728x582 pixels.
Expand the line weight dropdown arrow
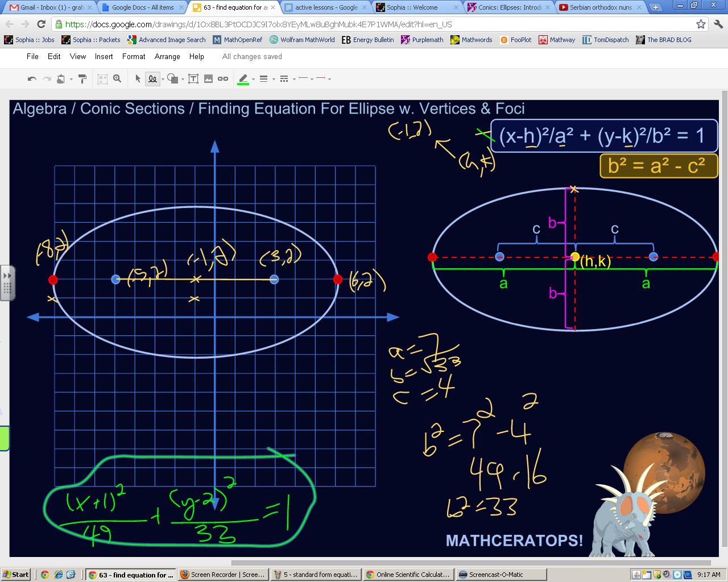pyautogui.click(x=274, y=80)
